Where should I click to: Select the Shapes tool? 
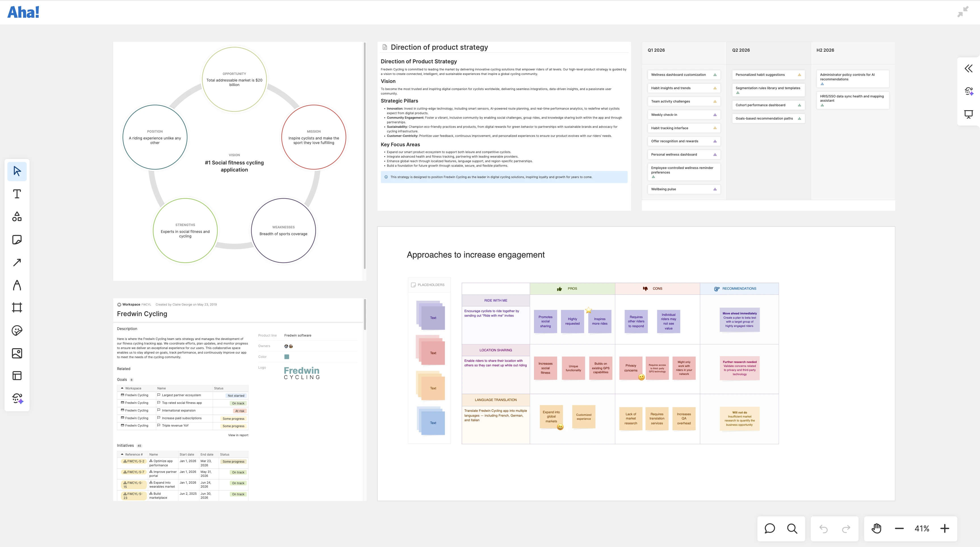pyautogui.click(x=17, y=217)
